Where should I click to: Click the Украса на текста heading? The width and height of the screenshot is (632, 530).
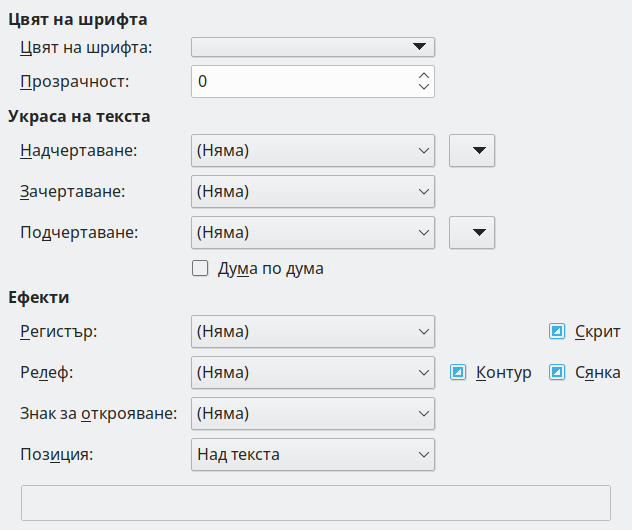coord(79,116)
